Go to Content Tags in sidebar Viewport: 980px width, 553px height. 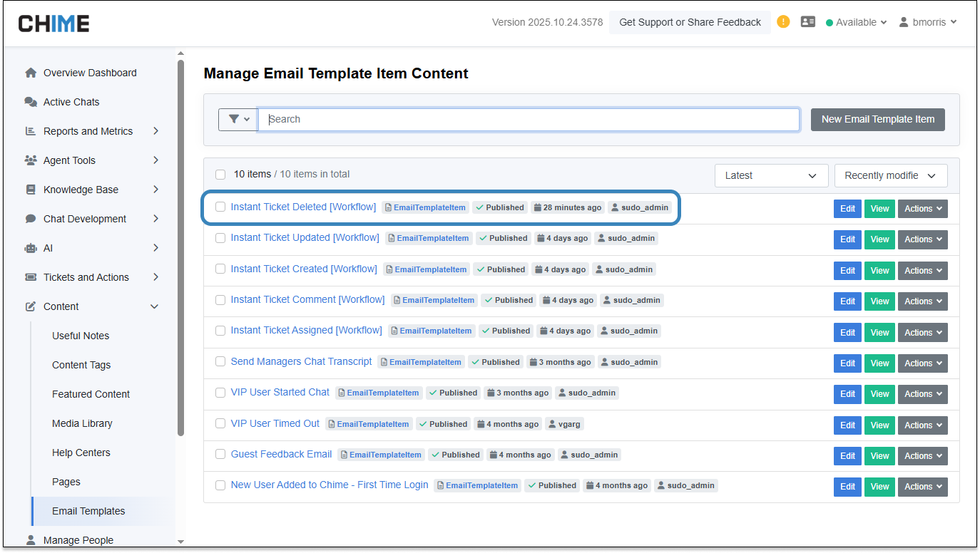coord(81,365)
